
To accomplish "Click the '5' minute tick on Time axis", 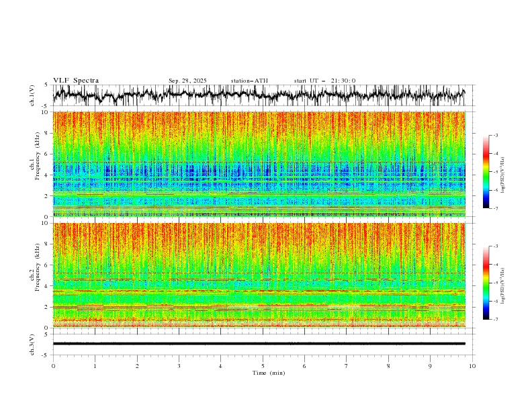I will click(x=263, y=366).
